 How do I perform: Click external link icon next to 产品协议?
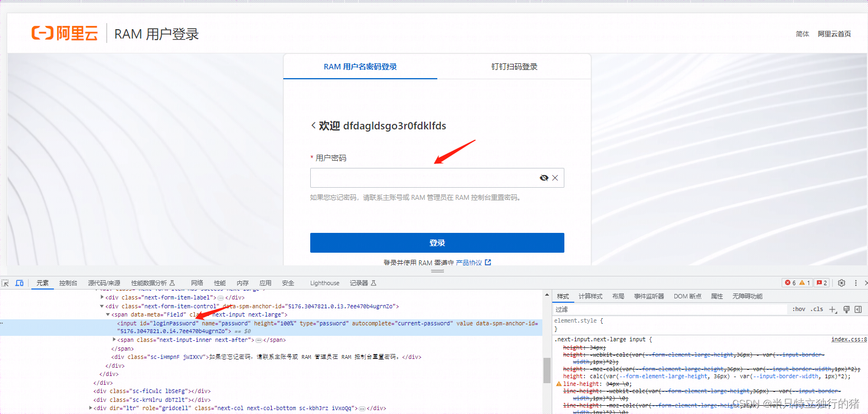click(x=488, y=263)
